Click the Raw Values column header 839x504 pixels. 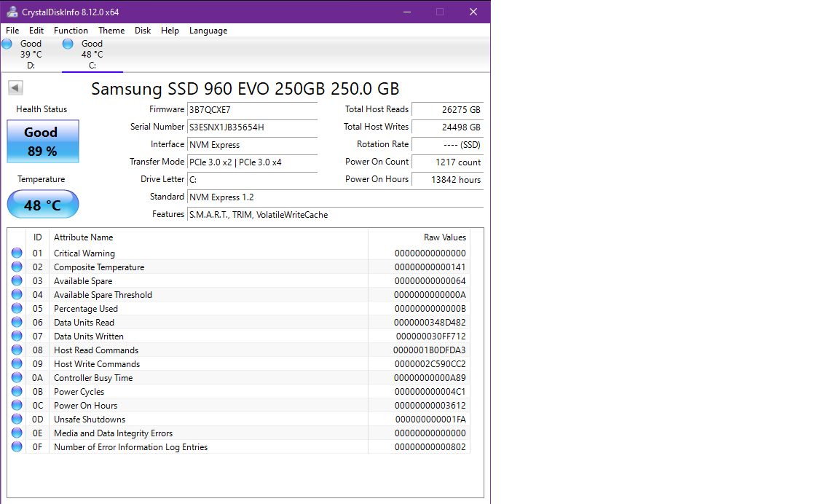point(419,237)
